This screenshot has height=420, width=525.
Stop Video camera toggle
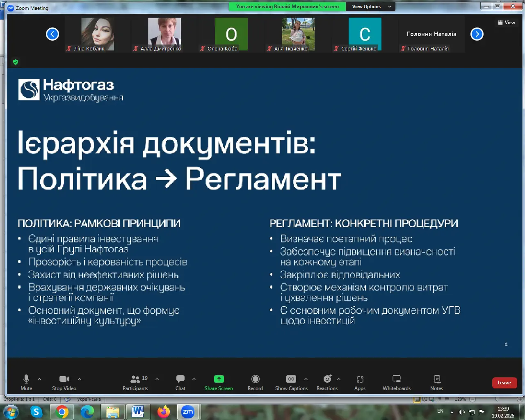point(64,382)
